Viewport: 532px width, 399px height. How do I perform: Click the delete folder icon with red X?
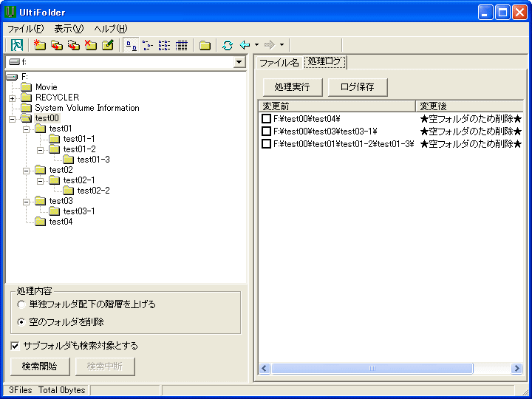click(x=90, y=45)
